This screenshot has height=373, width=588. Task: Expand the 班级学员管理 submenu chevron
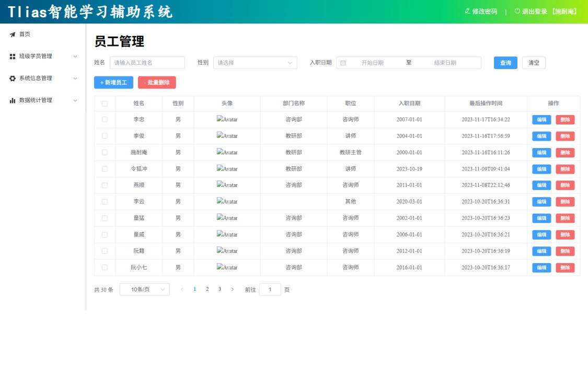pyautogui.click(x=75, y=56)
